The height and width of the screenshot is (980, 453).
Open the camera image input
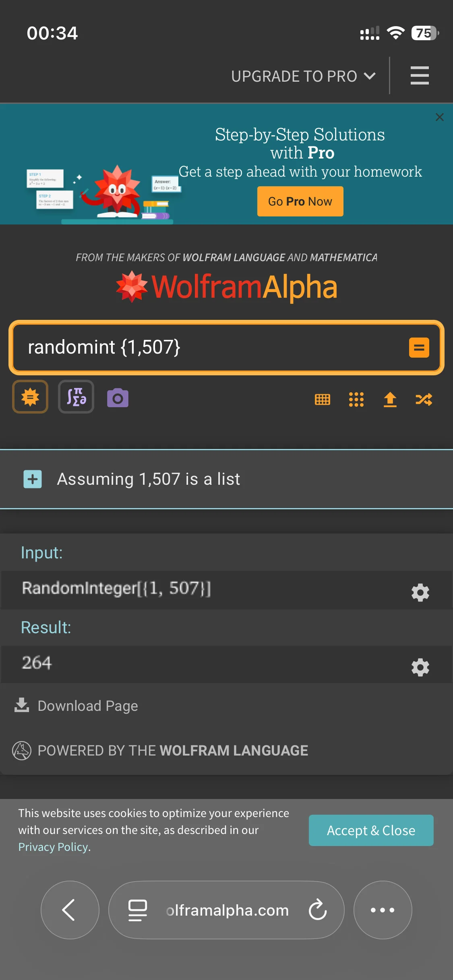tap(118, 398)
